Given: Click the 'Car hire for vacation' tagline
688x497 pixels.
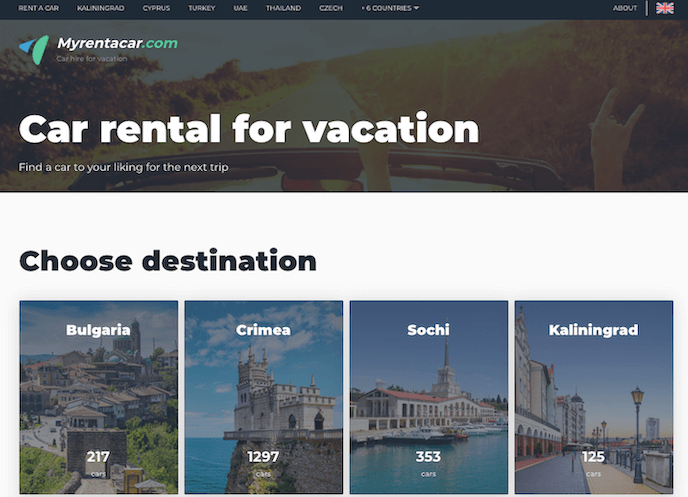Looking at the screenshot, I should (x=92, y=59).
